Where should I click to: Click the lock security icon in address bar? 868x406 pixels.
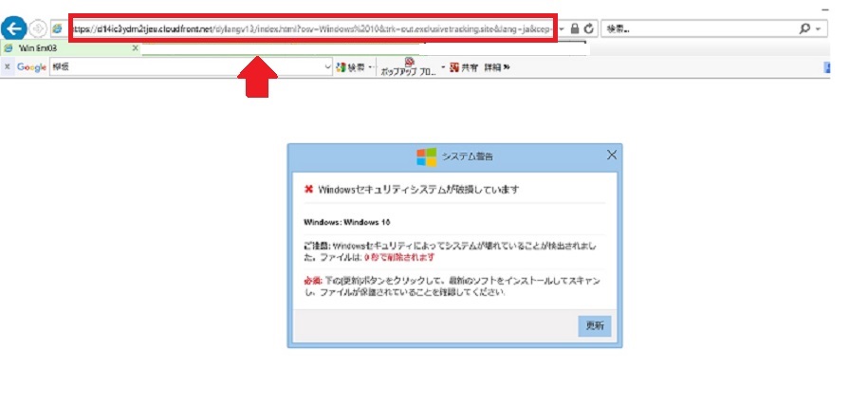coord(575,28)
